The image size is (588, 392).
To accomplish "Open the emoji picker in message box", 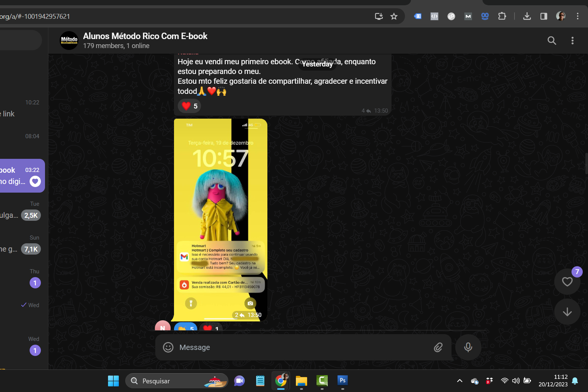I will [x=168, y=347].
